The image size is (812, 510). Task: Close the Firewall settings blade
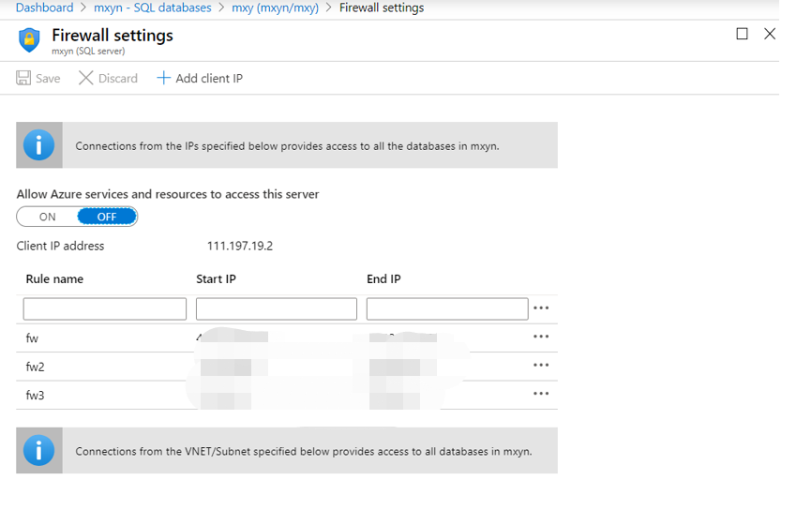coord(770,34)
